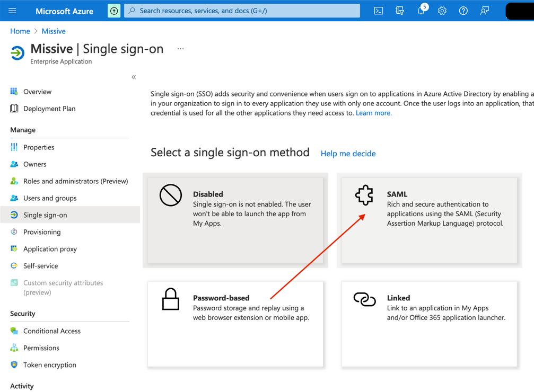534x392 pixels.
Task: Click the help question mark icon
Action: [x=463, y=11]
